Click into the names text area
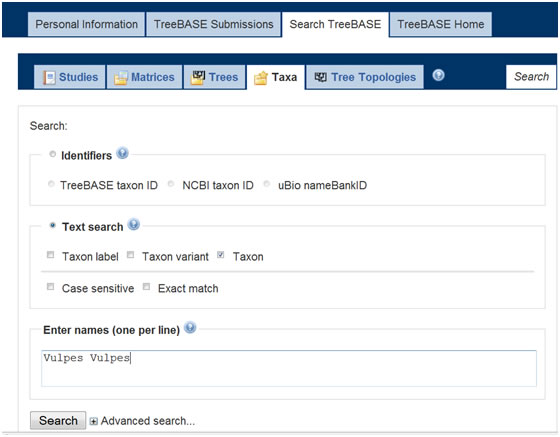 tap(289, 368)
